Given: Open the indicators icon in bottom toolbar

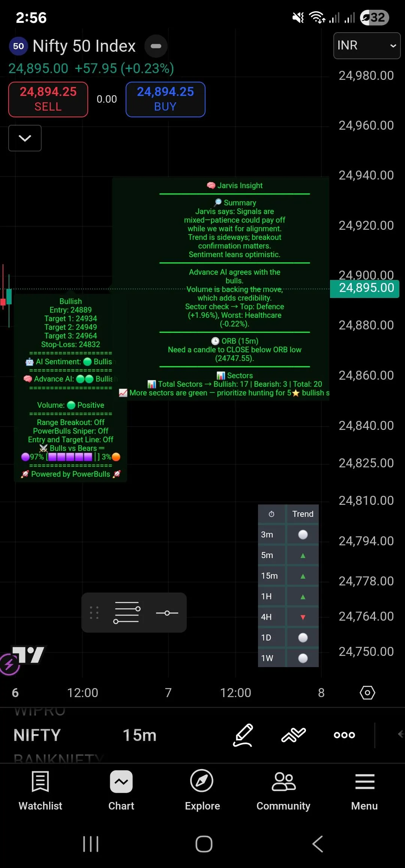Looking at the screenshot, I should tap(294, 735).
